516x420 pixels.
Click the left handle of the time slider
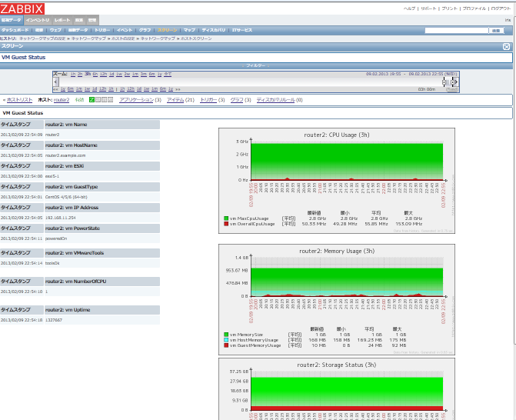444,82
